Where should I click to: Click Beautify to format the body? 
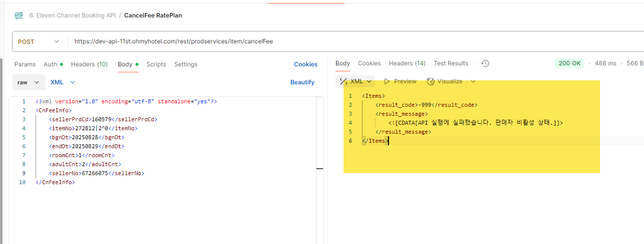(302, 82)
